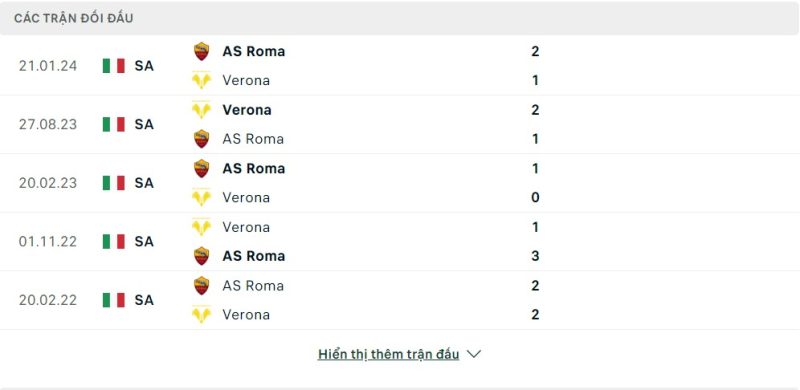Click Verona name in 01.11.22 match

click(x=246, y=227)
